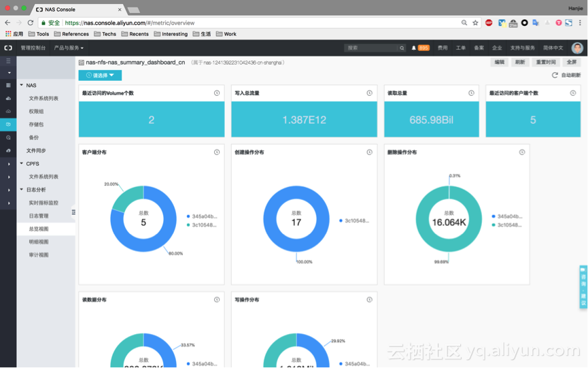Toggle 345a04b legend in 写操作分布 chart
This screenshot has height=368, width=588.
[x=354, y=364]
